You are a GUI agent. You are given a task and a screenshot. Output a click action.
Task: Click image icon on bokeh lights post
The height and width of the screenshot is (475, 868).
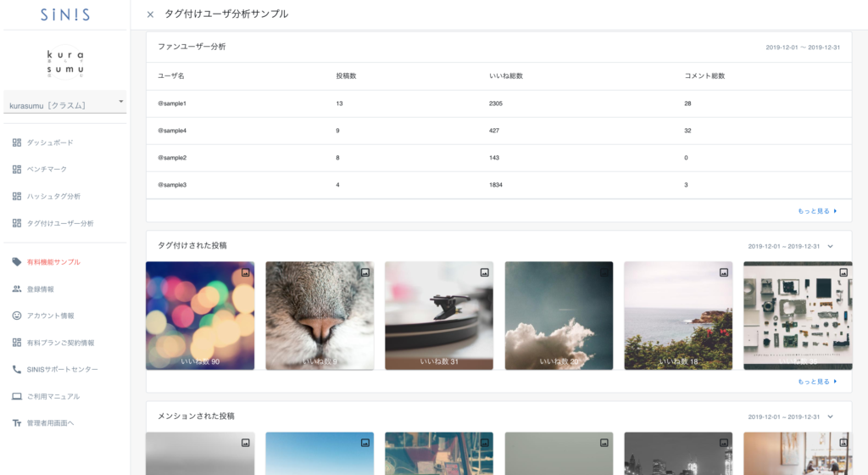point(245,272)
